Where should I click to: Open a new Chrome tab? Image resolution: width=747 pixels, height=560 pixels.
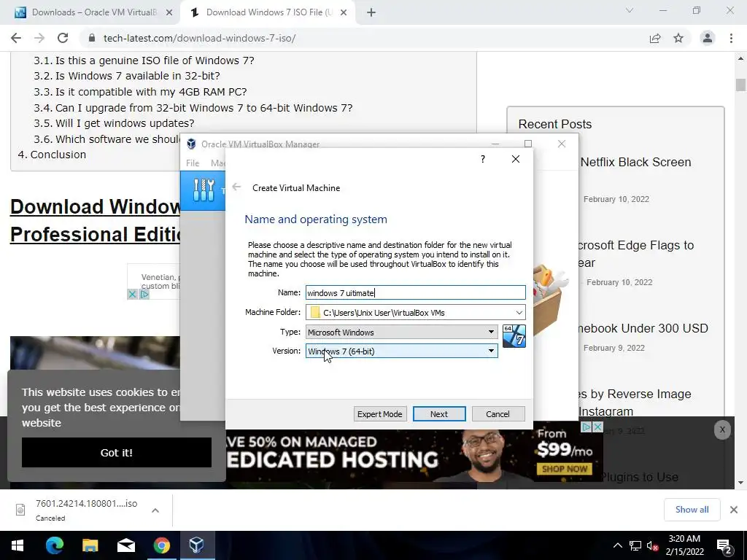coord(371,13)
